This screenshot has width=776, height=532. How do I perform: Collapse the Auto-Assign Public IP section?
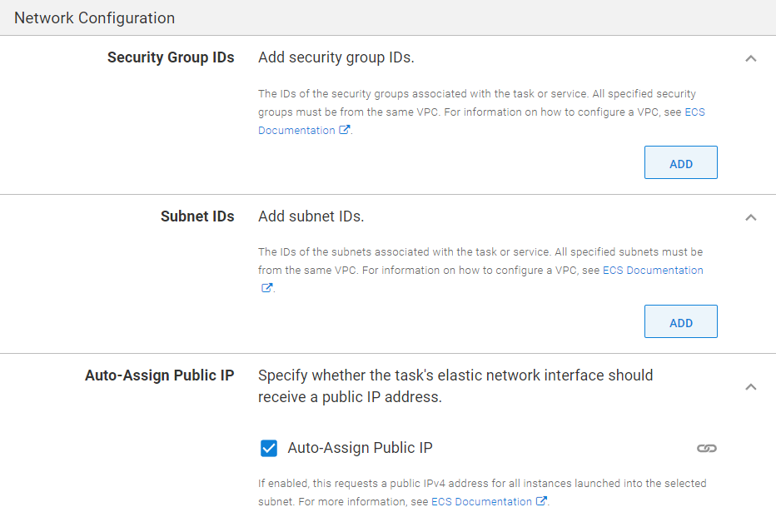coord(751,386)
